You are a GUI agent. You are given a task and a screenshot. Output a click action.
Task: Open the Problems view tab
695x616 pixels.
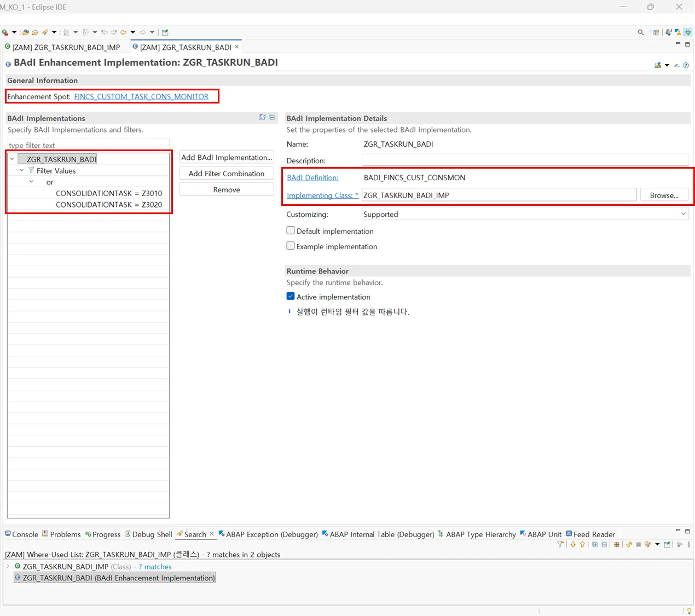(x=61, y=534)
